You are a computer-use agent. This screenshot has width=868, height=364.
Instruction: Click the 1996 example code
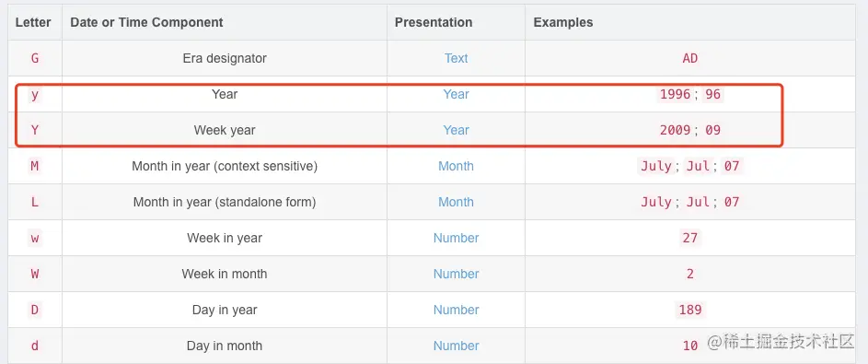(x=675, y=94)
